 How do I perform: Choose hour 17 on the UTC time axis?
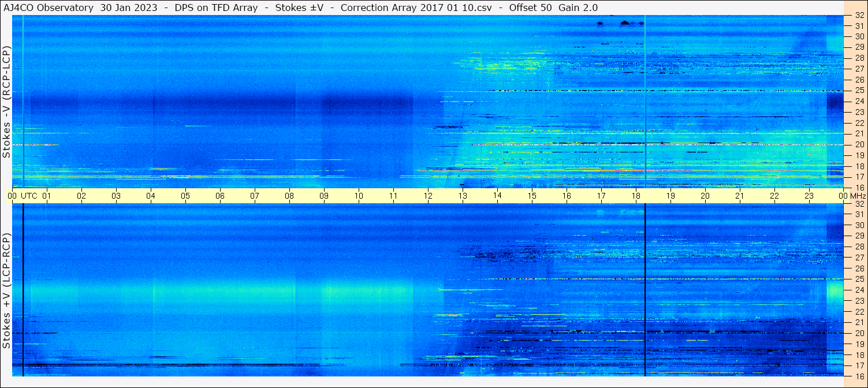pyautogui.click(x=601, y=196)
